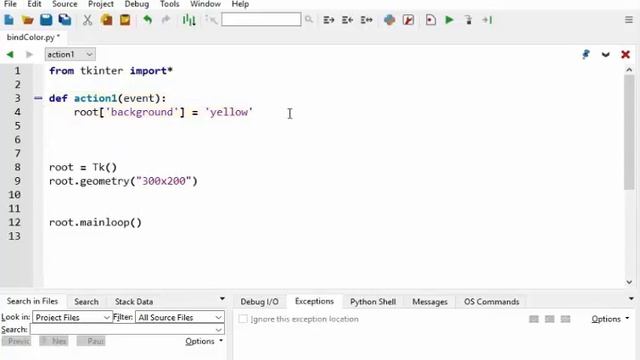Open the Source menu
640x360 pixels.
point(64,4)
